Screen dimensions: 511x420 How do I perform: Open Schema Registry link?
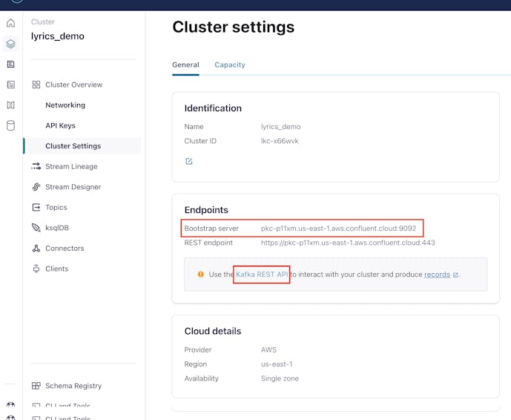tap(73, 386)
